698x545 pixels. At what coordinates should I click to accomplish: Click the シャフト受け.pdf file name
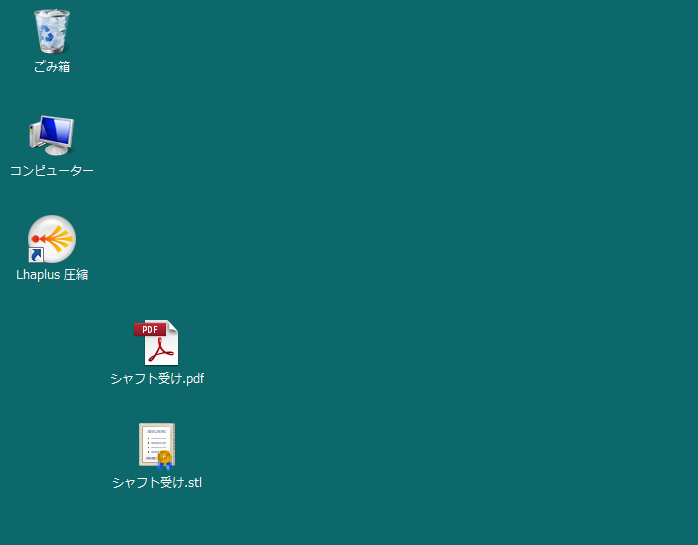tap(157, 378)
